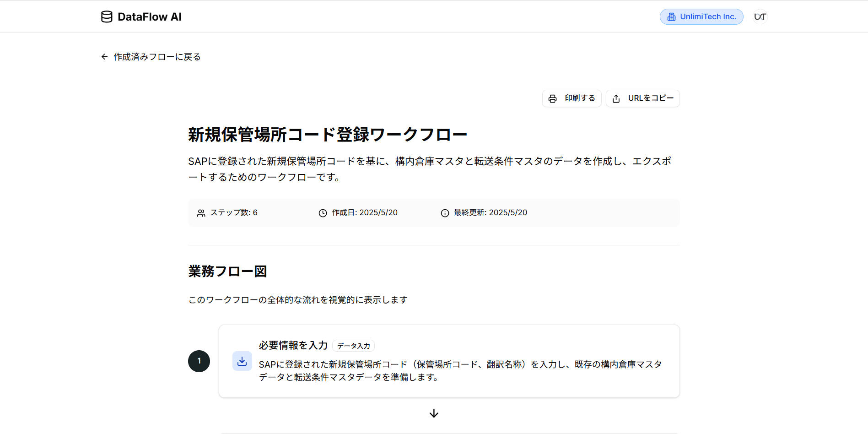Viewport: 868px width, 434px height.
Task: Return via the 作成済みフローに戻る link
Action: click(156, 56)
